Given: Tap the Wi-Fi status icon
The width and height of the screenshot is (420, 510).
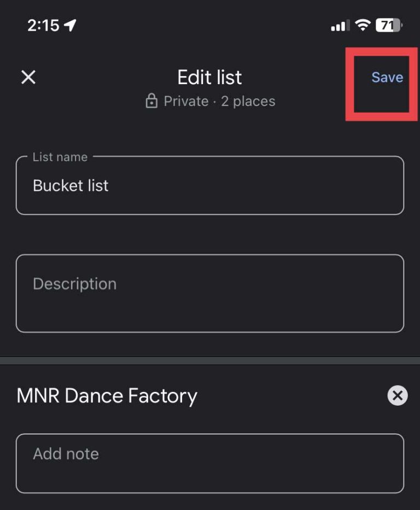Looking at the screenshot, I should point(363,25).
